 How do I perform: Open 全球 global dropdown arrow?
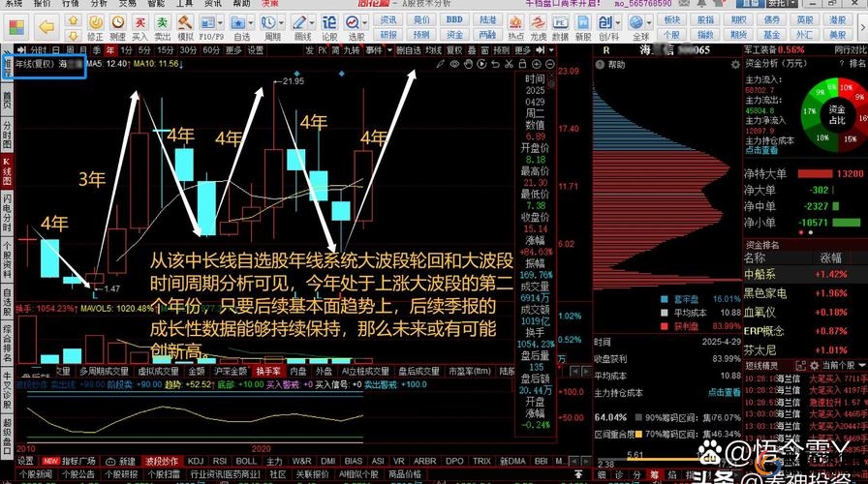click(x=650, y=23)
